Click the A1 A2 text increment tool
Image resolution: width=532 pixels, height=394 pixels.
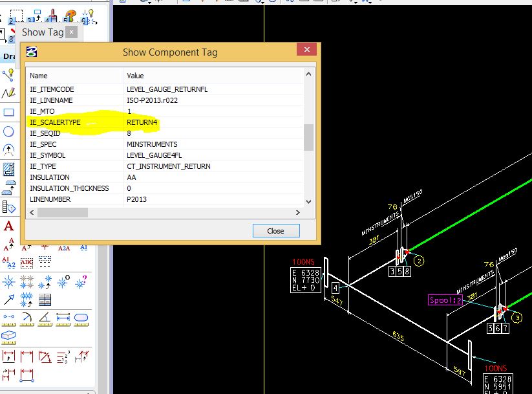coord(8,262)
